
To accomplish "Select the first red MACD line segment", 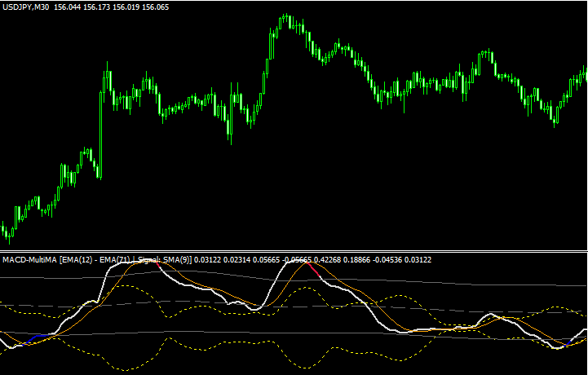I will tap(153, 265).
